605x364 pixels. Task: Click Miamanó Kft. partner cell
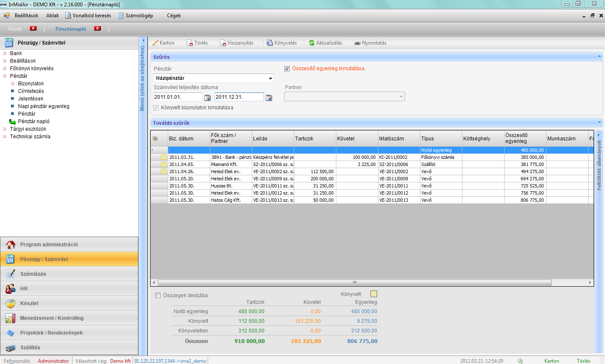(x=231, y=164)
